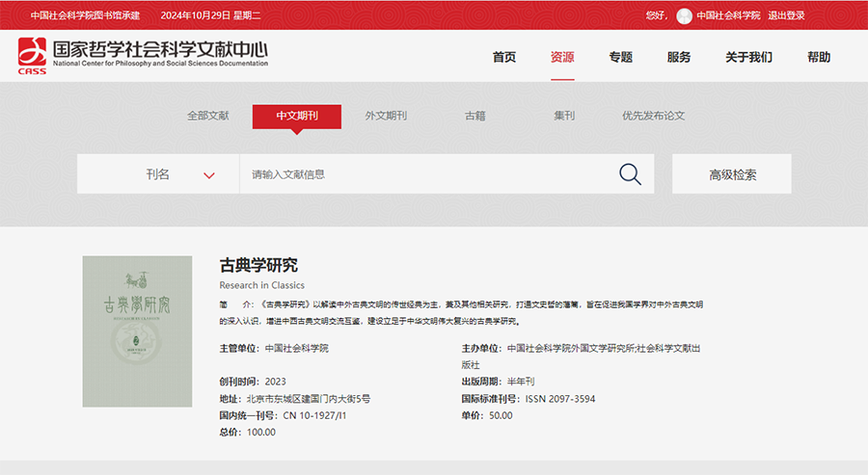Open 关于我们 in the navigation
Screen dimensions: 868x475
748,57
